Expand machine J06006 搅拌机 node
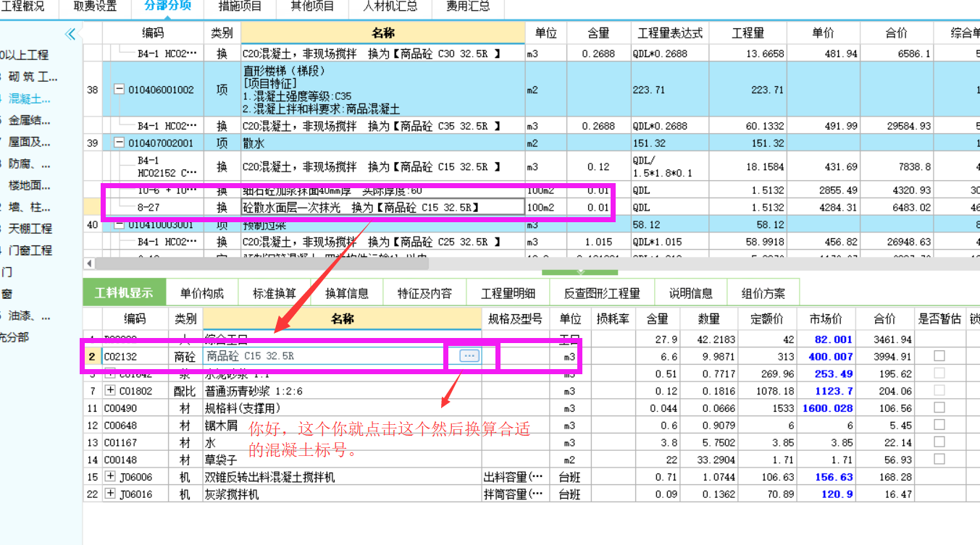 coord(110,477)
